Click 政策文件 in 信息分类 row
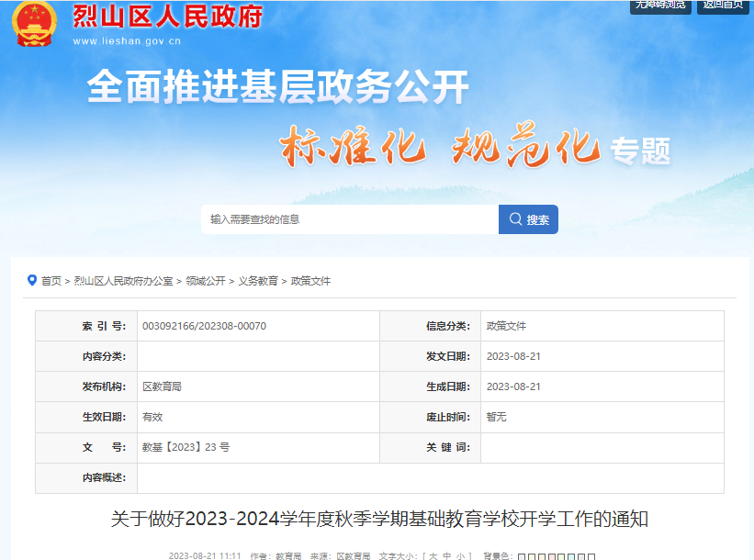 pyautogui.click(x=506, y=326)
